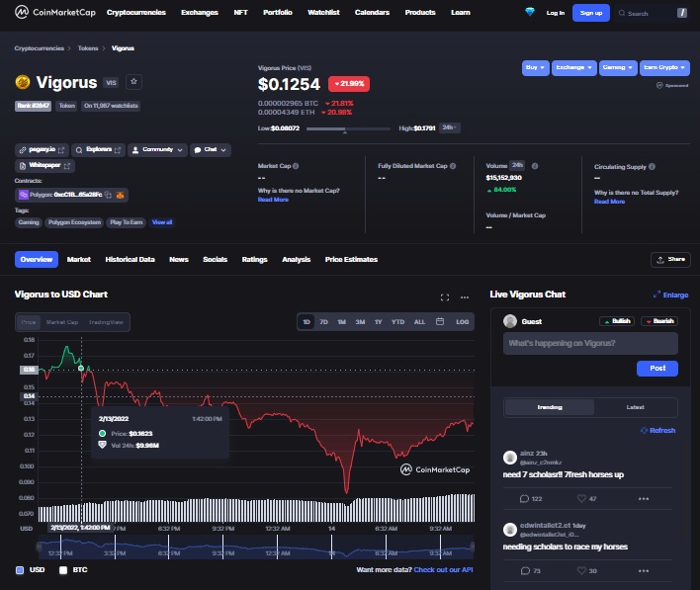Click the Circulating Supply info icon
This screenshot has height=590, width=700.
[652, 166]
